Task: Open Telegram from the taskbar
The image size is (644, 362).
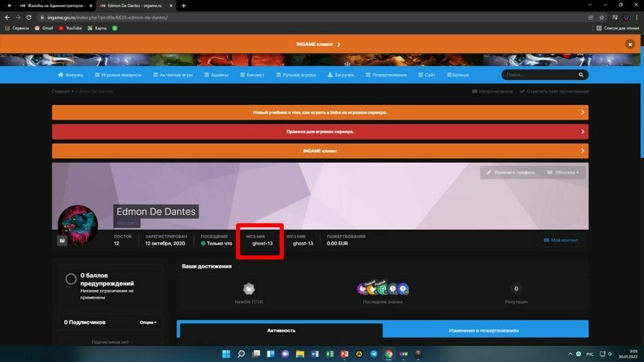Action: coord(374,354)
